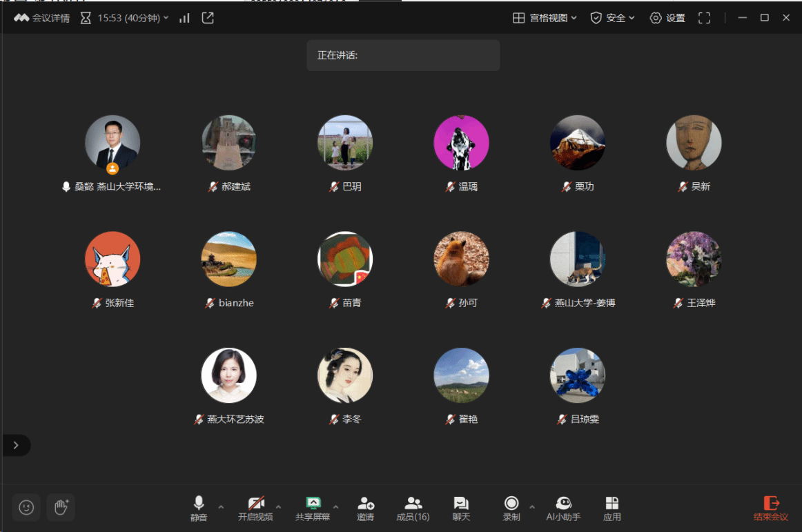Open the emoji reactions smiley icon
Image resolution: width=802 pixels, height=532 pixels.
coord(26,507)
